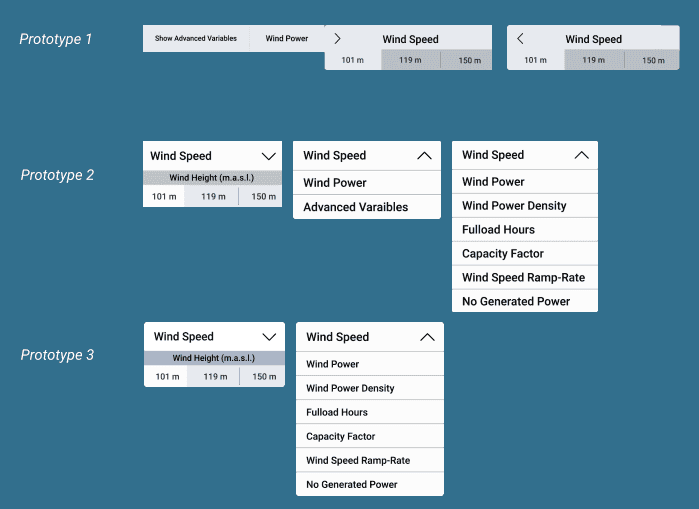Select Wind Power Density in Prototype 2 list
The width and height of the screenshot is (699, 509).
coord(514,206)
